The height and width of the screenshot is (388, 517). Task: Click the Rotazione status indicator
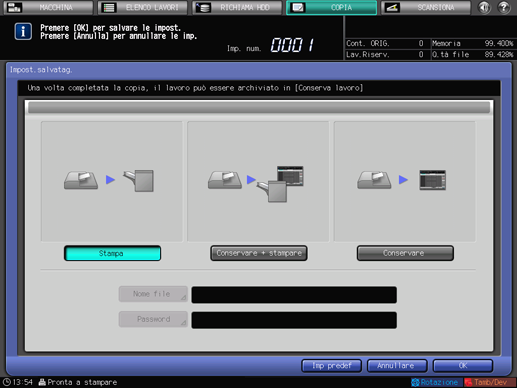436,382
